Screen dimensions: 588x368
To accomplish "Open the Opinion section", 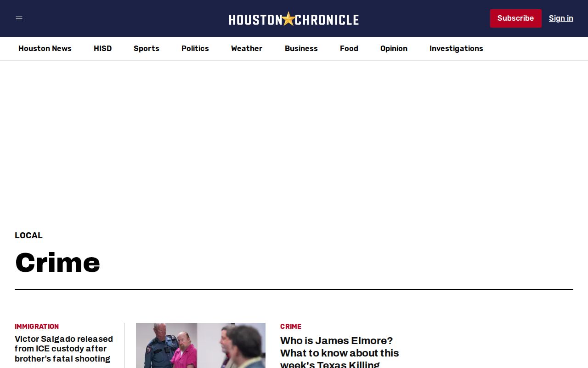I will (394, 48).
